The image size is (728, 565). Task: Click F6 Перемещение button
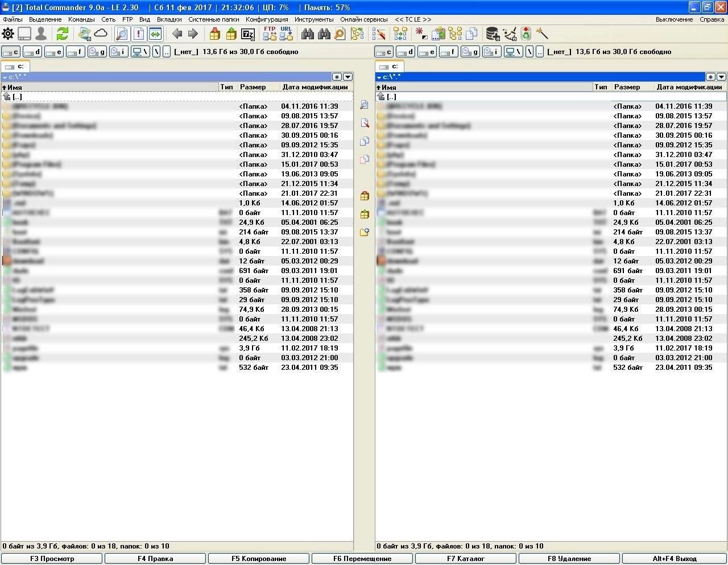pyautogui.click(x=362, y=559)
